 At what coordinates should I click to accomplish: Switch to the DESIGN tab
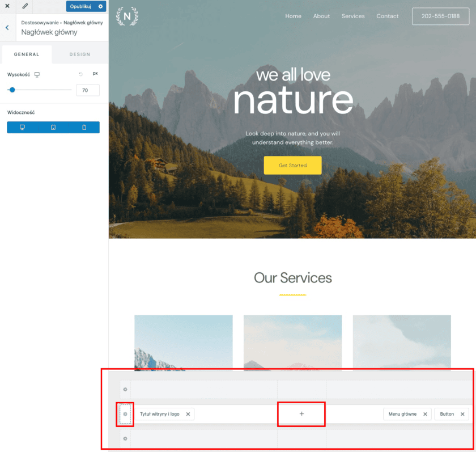tap(79, 54)
